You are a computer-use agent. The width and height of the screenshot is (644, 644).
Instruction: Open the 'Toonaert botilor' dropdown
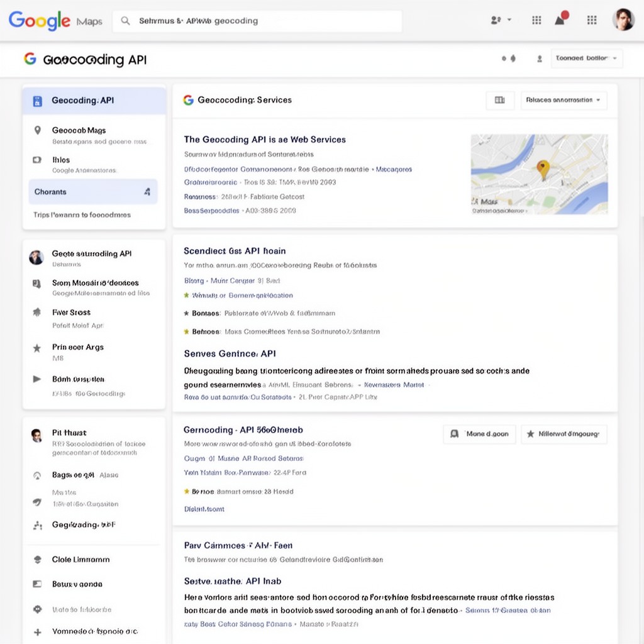pos(587,58)
